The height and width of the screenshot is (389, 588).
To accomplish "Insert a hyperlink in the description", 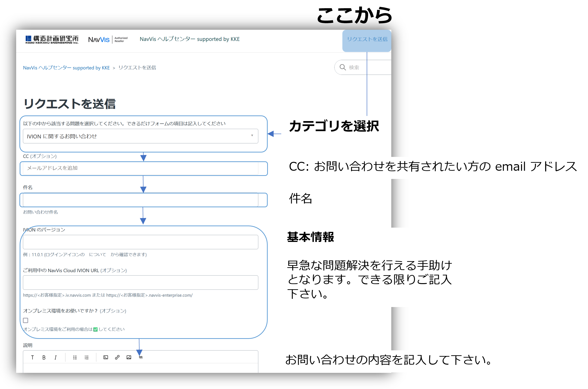I will click(117, 357).
